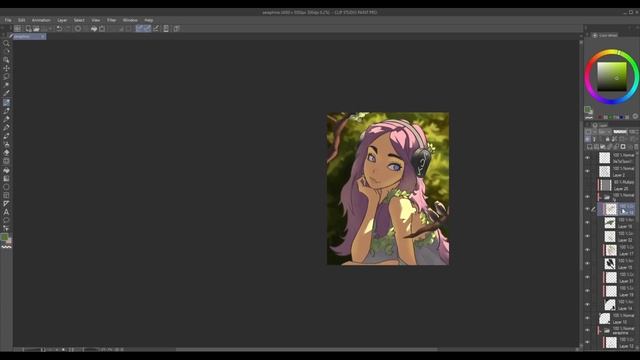Select the Layer 10 thumbnail
The image size is (640, 360).
coord(604,318)
